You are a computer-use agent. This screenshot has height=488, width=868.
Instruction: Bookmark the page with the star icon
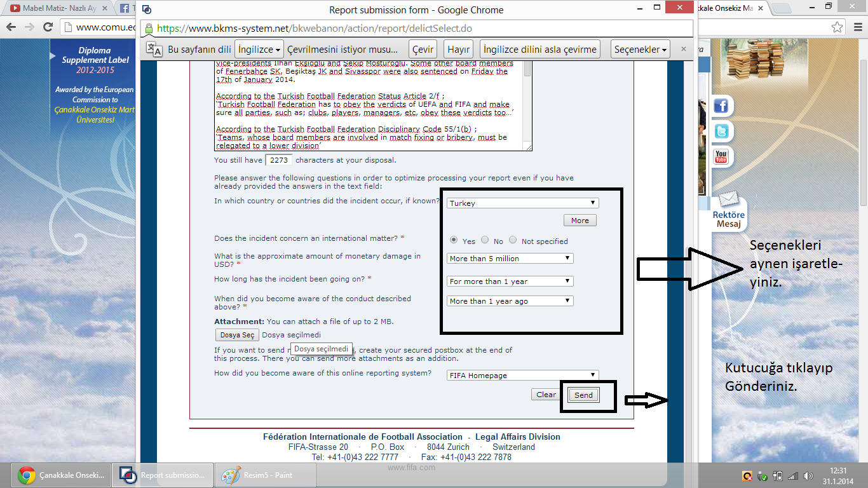pyautogui.click(x=837, y=27)
